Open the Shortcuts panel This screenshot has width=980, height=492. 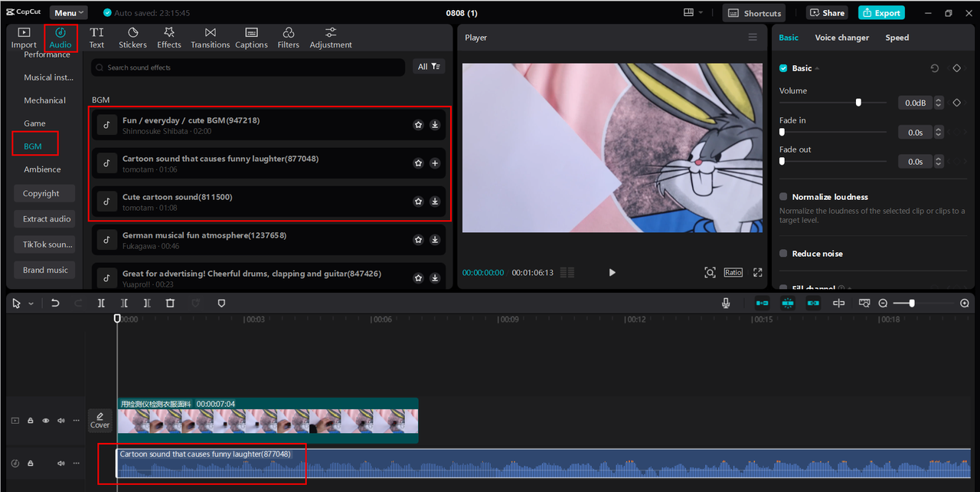(755, 13)
